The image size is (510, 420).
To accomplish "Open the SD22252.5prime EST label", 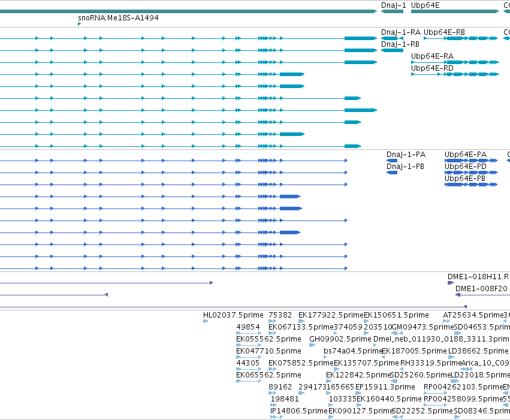I will [x=423, y=411].
